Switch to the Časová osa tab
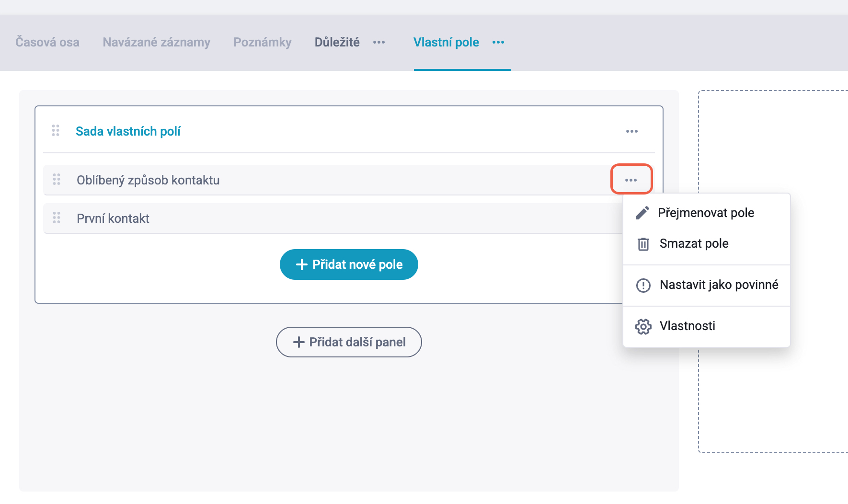Image resolution: width=848 pixels, height=504 pixels. [x=47, y=42]
